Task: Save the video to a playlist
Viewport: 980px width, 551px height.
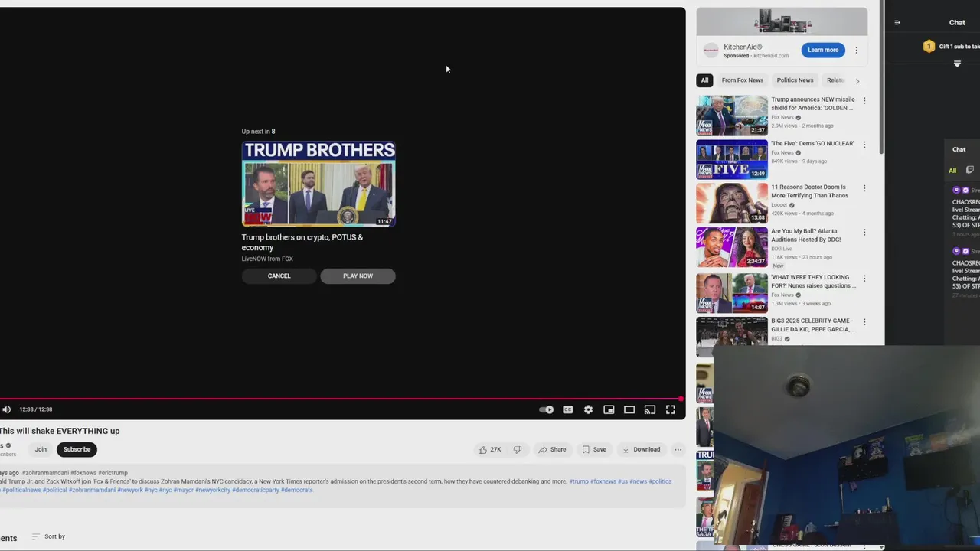Action: coord(594,449)
